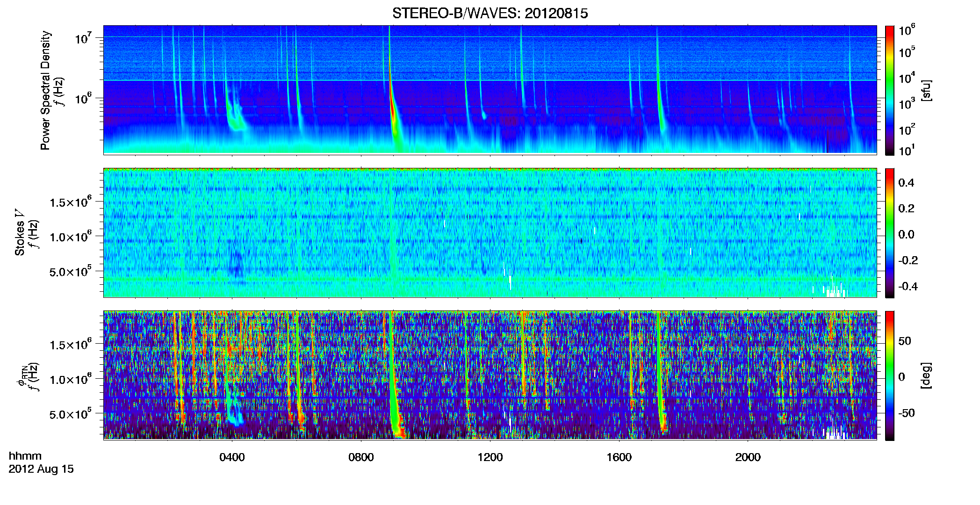This screenshot has height=505, width=980.
Task: Click the 10^3 label on the sfu colorbar
Action: 907,104
